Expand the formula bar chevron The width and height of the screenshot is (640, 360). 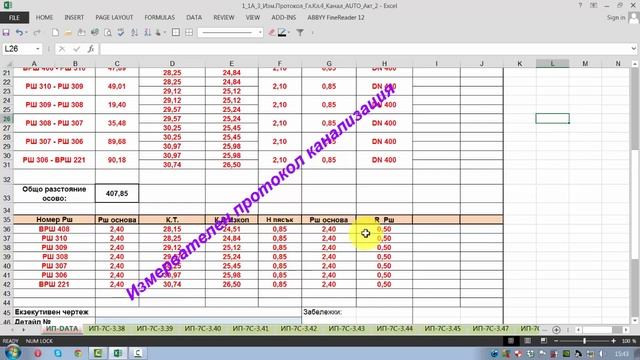633,49
